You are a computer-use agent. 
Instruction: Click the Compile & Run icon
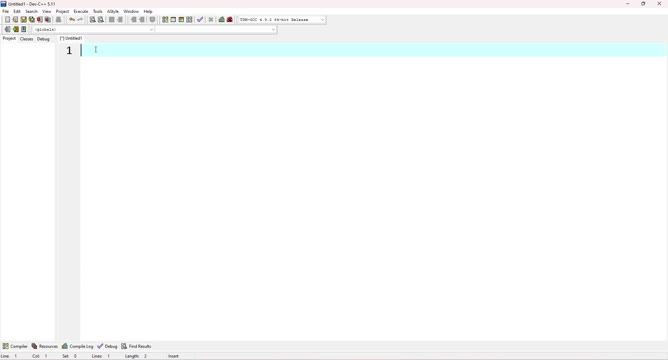(x=181, y=20)
